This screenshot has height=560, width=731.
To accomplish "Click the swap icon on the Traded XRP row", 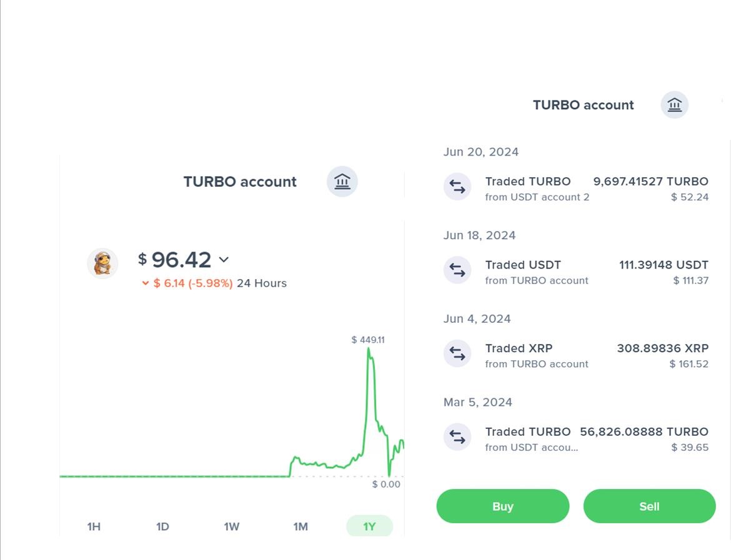I will tap(457, 354).
